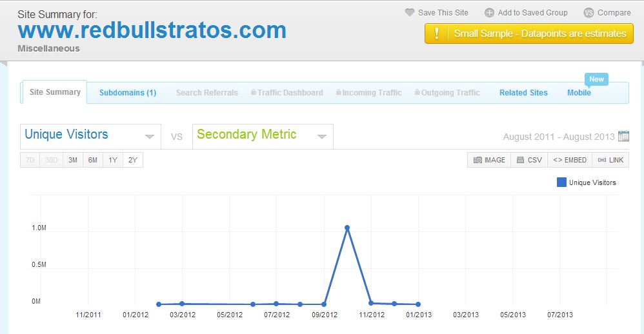Open the Related Sites tab

pos(523,93)
